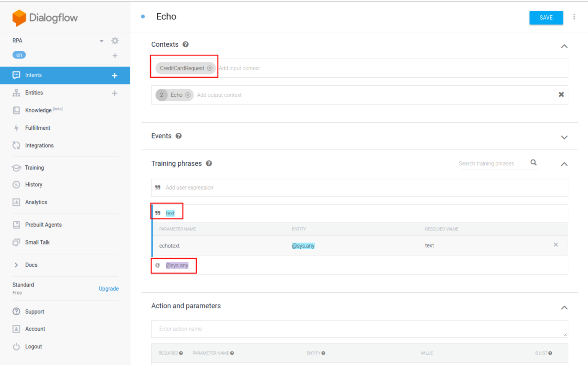Click the Training phrases help icon
The height and width of the screenshot is (365, 588).
209,163
